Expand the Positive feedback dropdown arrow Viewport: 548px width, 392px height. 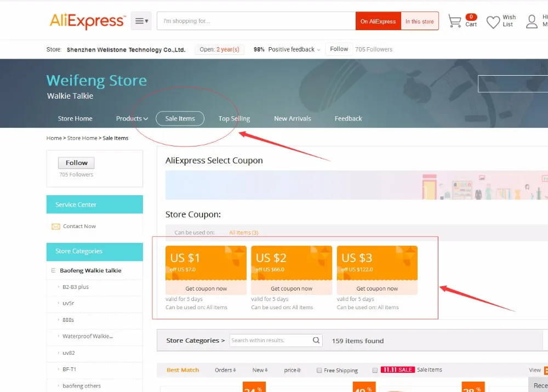318,50
